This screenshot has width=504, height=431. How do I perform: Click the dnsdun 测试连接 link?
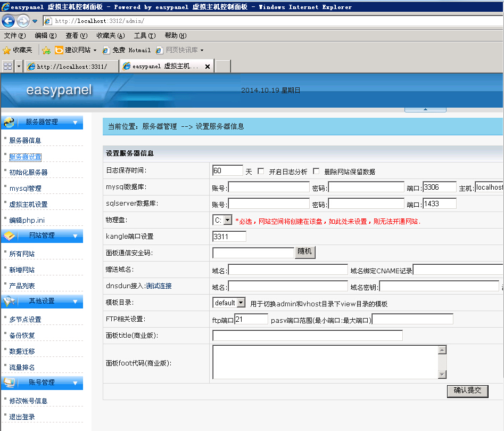159,286
